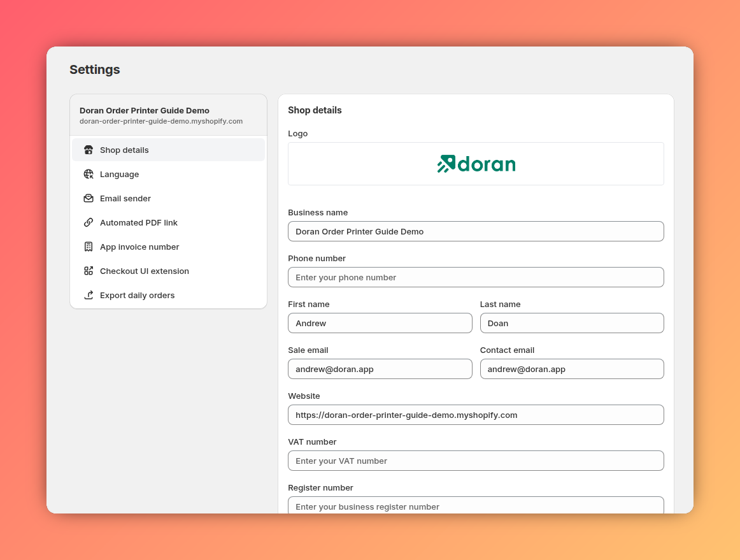740x560 pixels.
Task: Click the Export daily orders icon
Action: click(x=89, y=295)
